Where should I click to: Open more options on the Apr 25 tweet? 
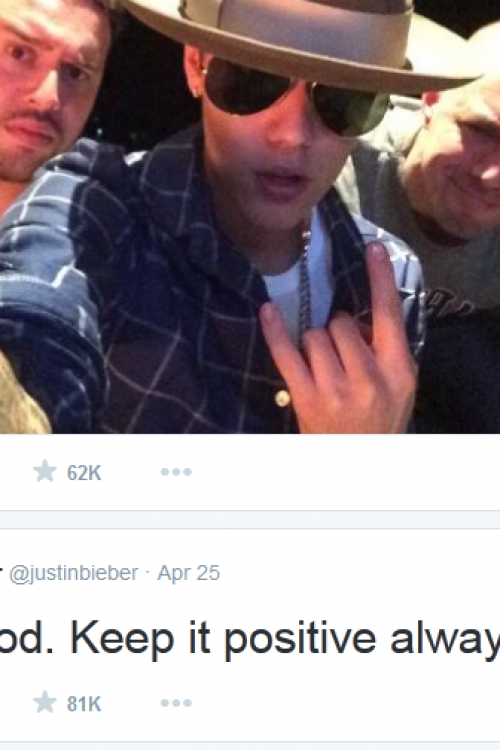pos(176,703)
